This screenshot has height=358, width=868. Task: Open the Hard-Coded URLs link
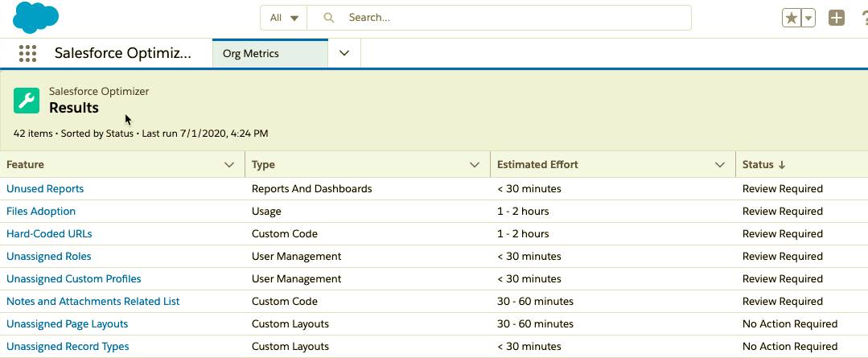coord(49,233)
